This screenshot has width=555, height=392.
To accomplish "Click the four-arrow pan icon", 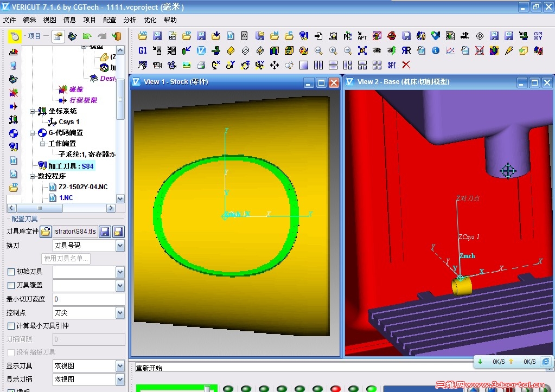I will click(x=275, y=65).
